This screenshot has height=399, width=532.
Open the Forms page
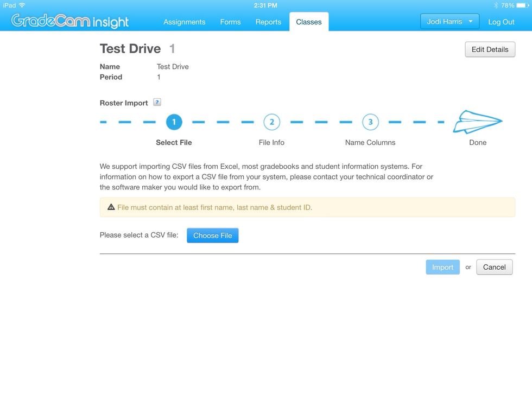230,22
